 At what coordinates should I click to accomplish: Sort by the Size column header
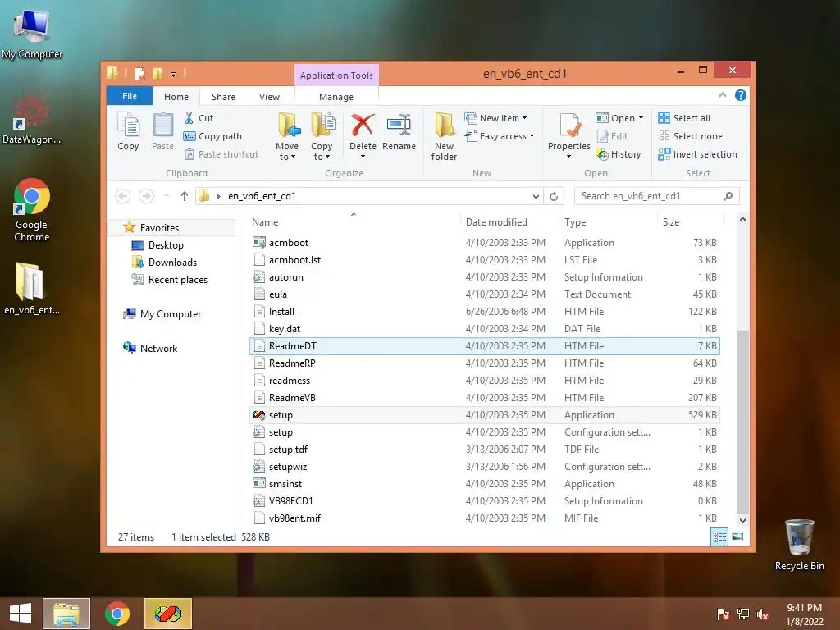pos(690,221)
